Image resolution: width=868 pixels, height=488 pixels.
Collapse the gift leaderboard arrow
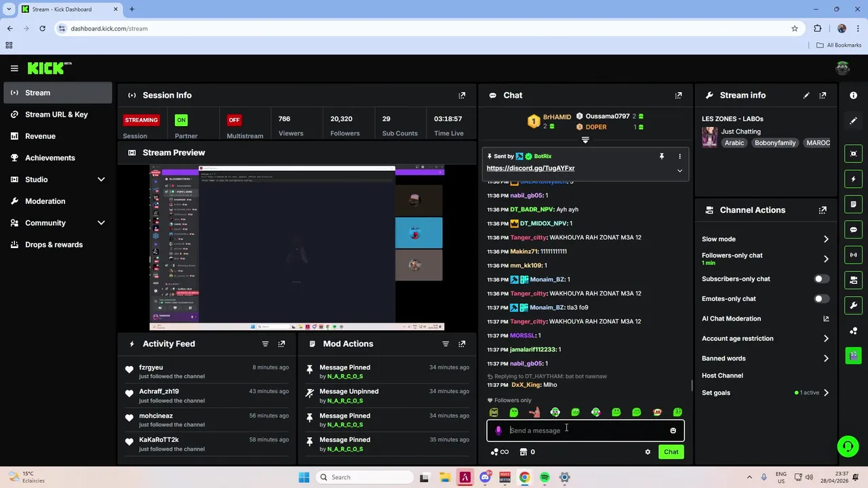pos(585,140)
